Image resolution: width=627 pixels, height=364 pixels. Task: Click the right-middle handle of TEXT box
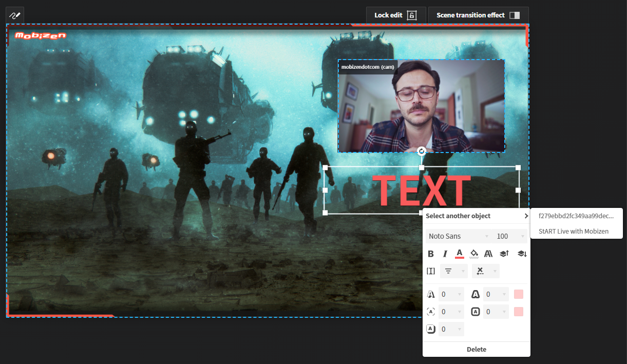pos(518,190)
